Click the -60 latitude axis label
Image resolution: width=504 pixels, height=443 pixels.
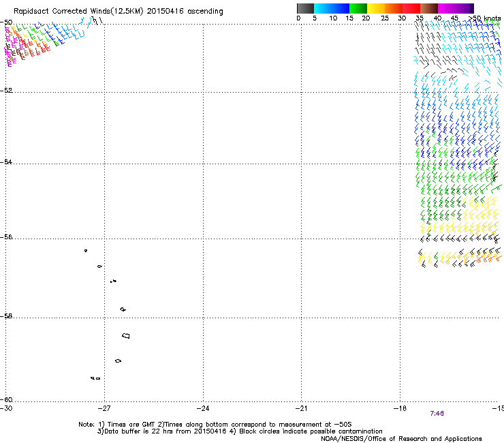(6, 399)
